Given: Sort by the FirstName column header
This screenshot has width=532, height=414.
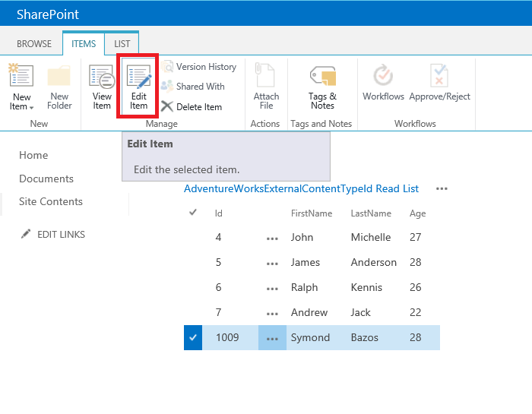Looking at the screenshot, I should [x=312, y=213].
